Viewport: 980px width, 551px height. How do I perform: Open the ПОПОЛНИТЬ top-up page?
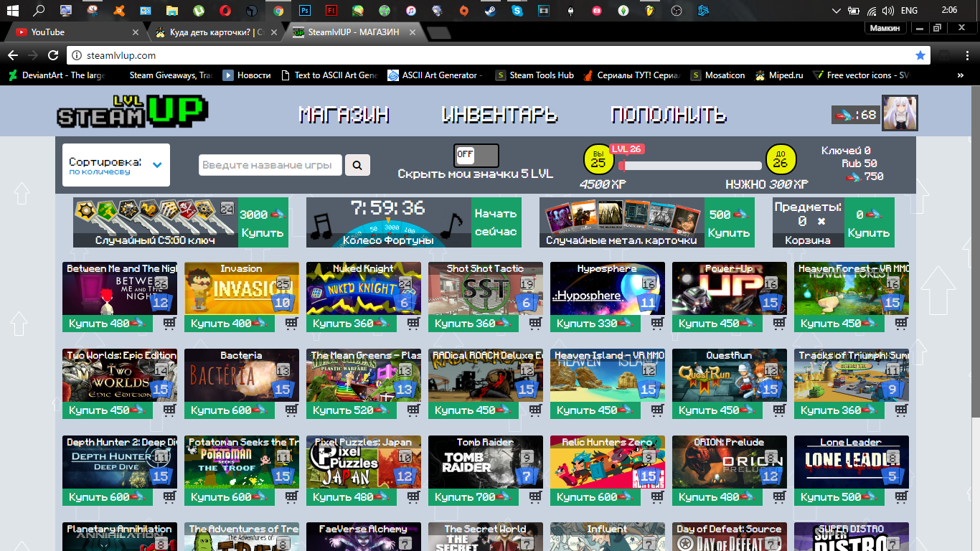pyautogui.click(x=669, y=115)
